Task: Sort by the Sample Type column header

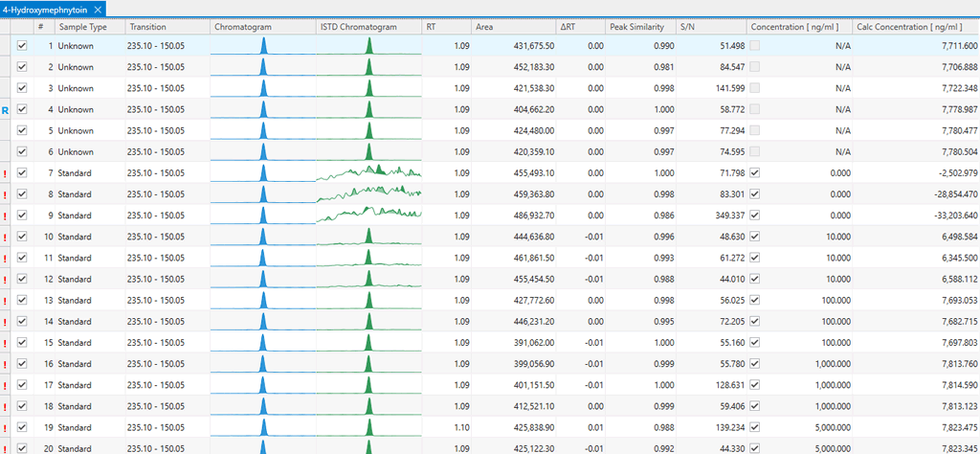Action: [90, 27]
